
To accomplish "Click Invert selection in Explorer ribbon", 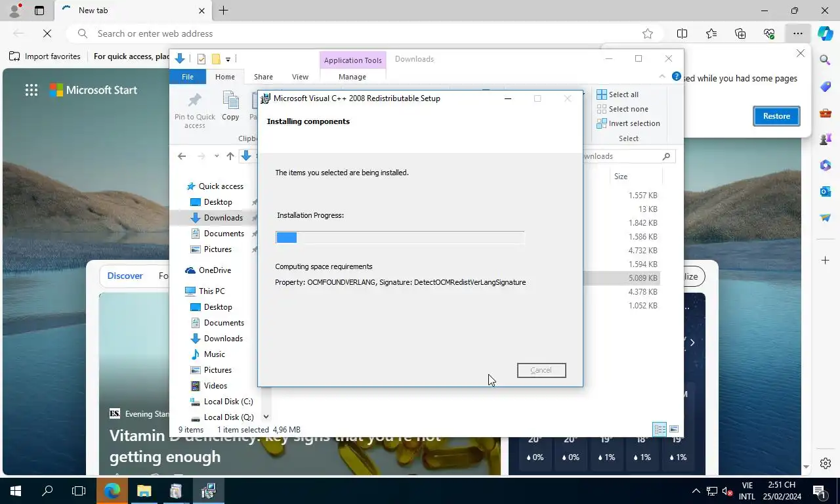I will [628, 123].
